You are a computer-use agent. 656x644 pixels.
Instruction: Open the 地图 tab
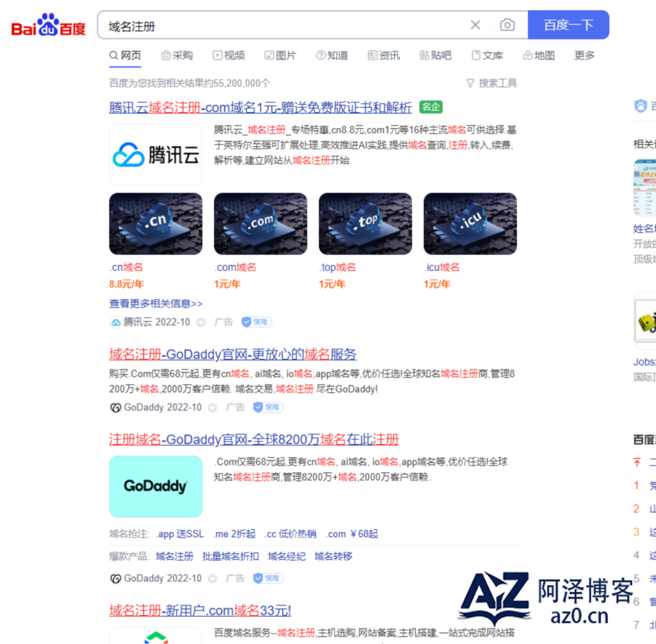(x=539, y=56)
